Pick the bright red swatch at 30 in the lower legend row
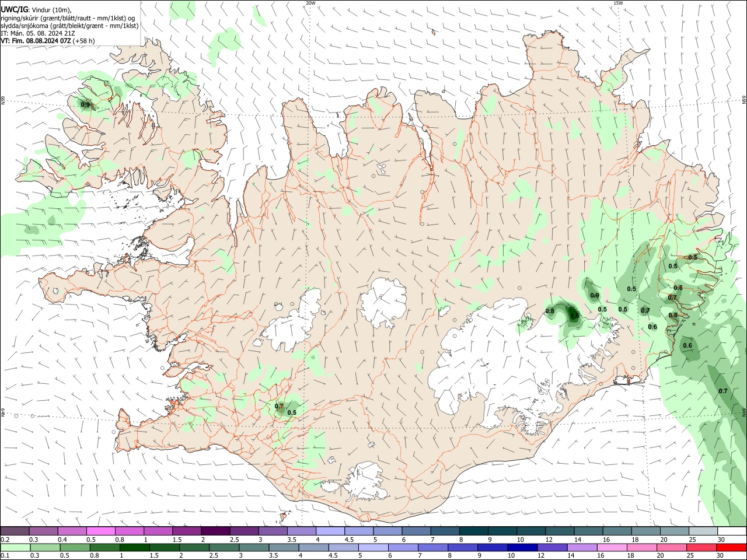The height and width of the screenshot is (560, 747). pyautogui.click(x=731, y=547)
